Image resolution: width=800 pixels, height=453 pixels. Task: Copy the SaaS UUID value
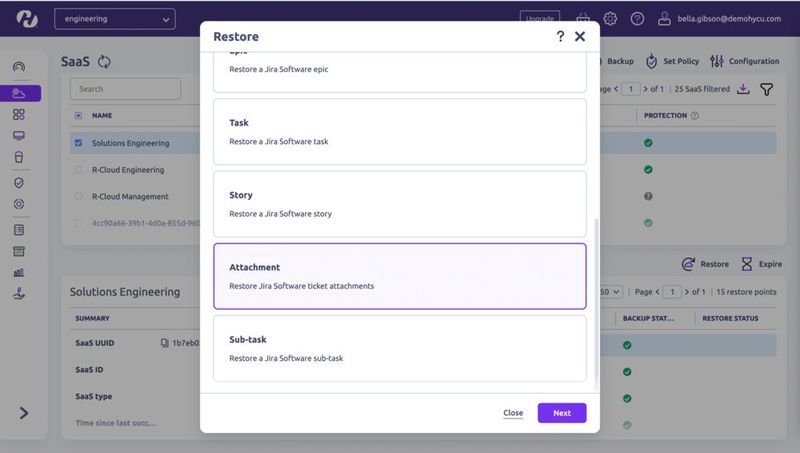(x=165, y=343)
